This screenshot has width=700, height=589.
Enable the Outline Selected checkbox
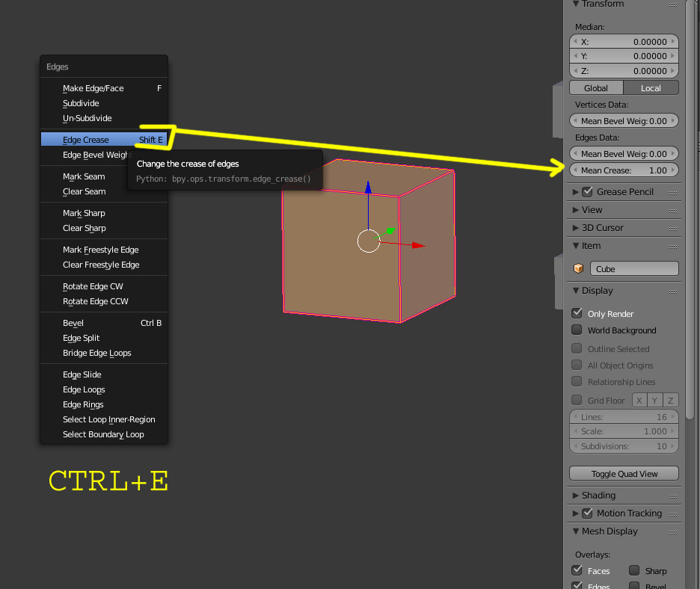click(577, 348)
